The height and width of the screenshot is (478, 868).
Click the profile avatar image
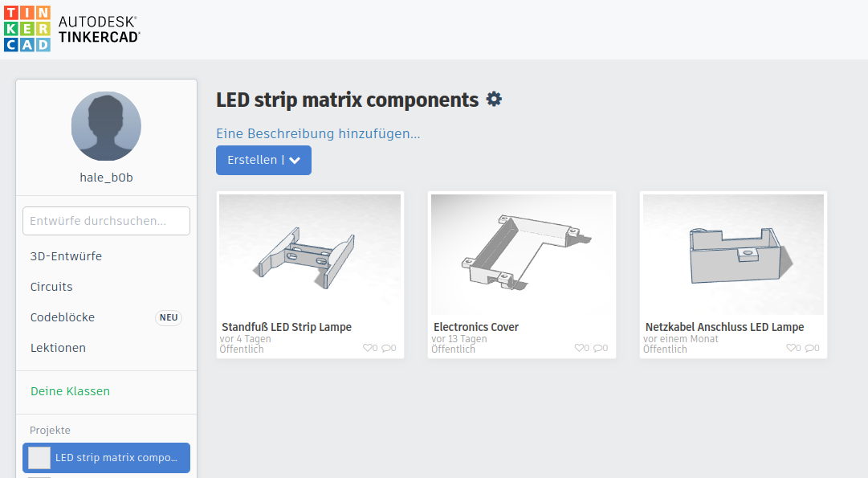(x=106, y=126)
